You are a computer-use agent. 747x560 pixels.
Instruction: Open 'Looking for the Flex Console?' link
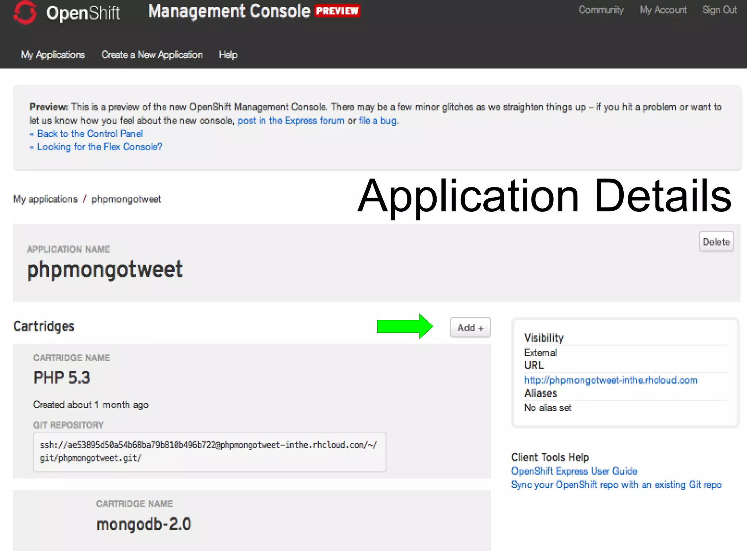click(x=100, y=147)
